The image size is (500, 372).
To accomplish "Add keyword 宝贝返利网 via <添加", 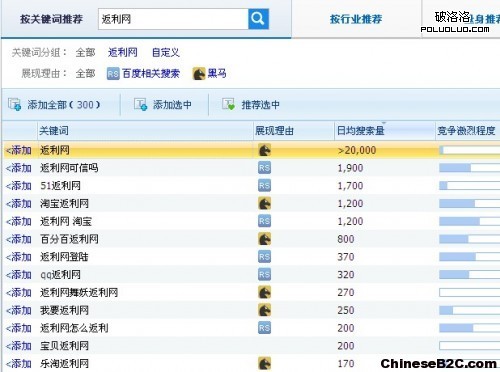I will pos(19,346).
